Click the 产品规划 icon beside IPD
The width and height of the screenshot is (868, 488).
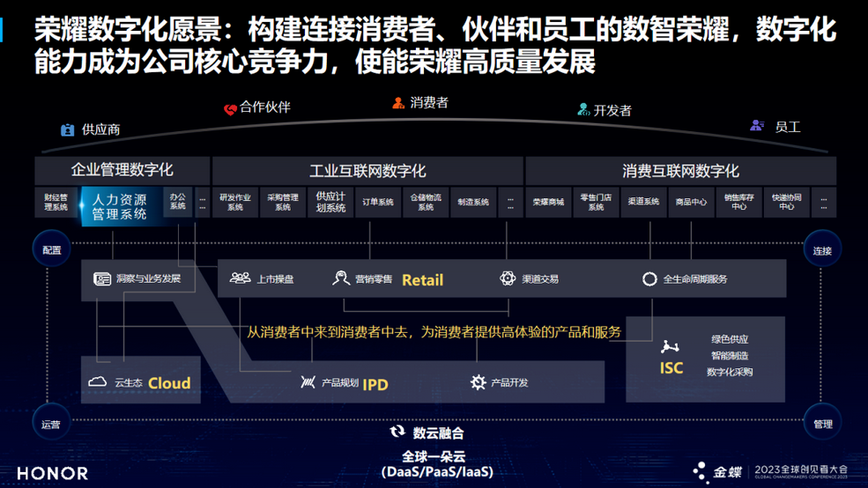click(308, 381)
